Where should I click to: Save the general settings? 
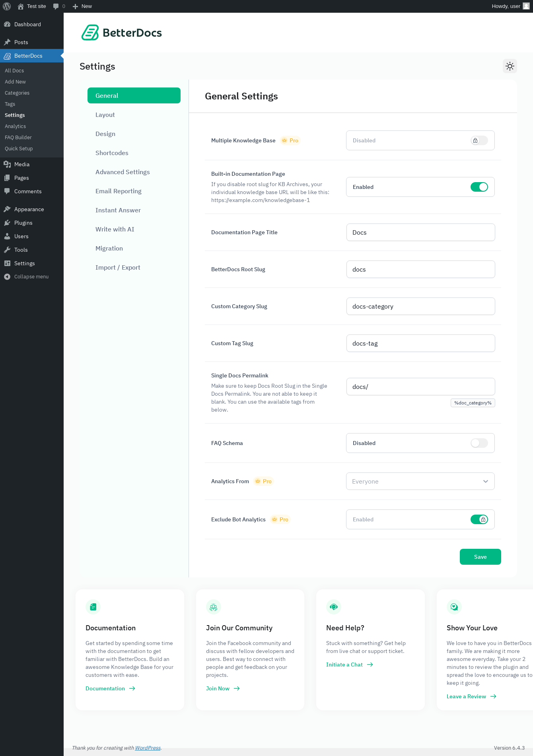pyautogui.click(x=480, y=557)
